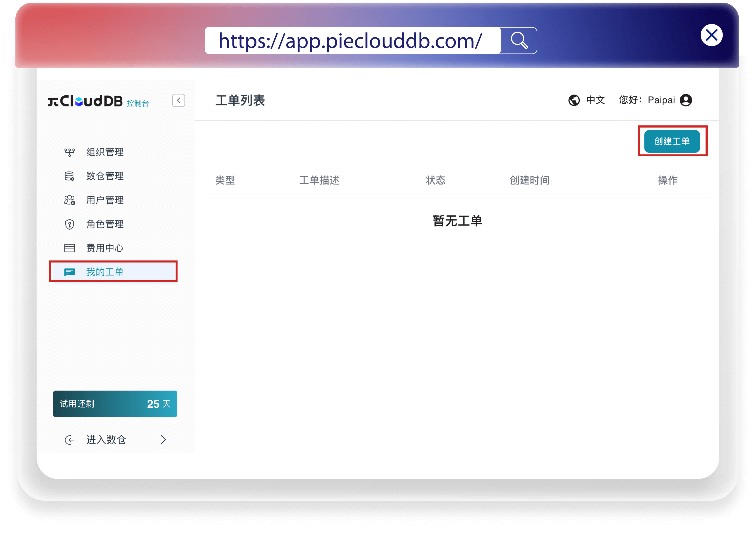Click the trial remaining 25 days banner

click(x=115, y=404)
